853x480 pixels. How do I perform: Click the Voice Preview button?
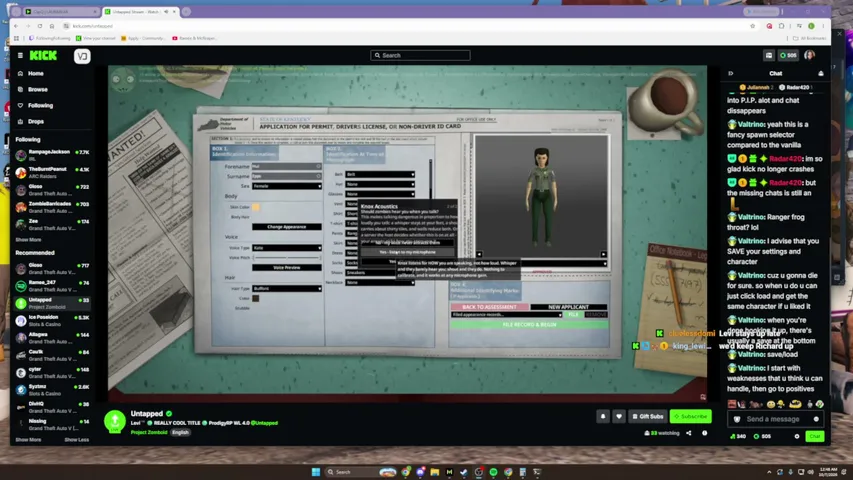287,268
